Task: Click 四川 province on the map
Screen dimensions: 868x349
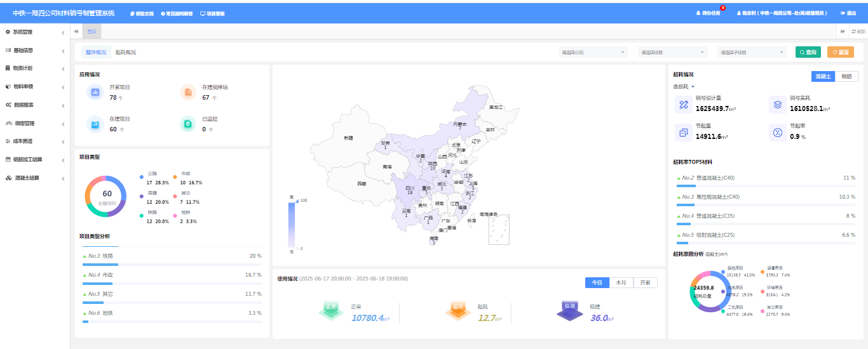Action: pos(409,189)
